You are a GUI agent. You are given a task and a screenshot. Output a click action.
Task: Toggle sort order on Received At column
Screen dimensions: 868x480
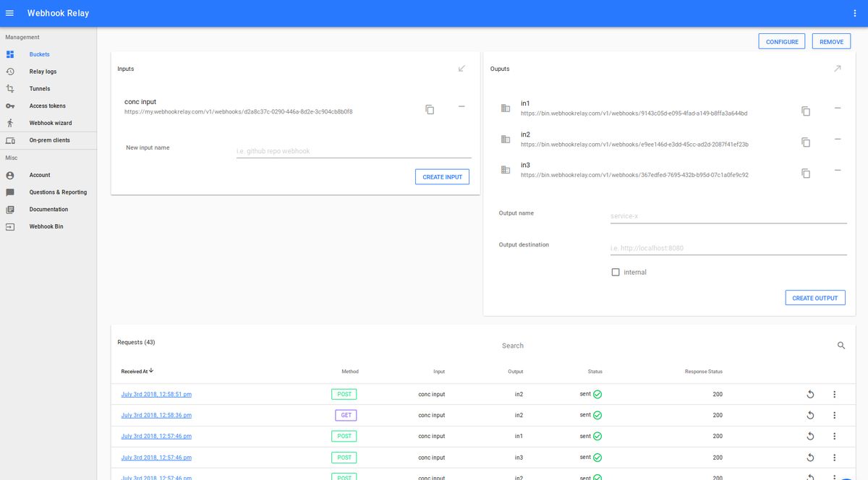pos(136,371)
